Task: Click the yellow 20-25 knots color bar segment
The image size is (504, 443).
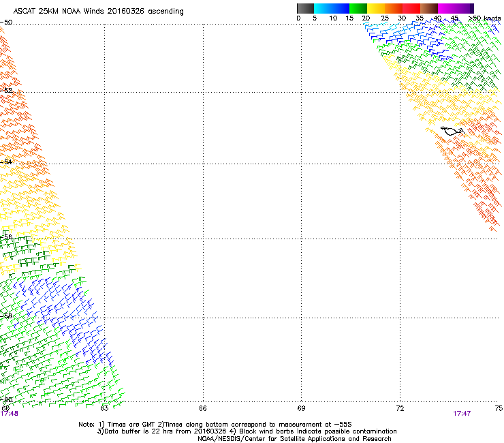Action: pos(376,8)
